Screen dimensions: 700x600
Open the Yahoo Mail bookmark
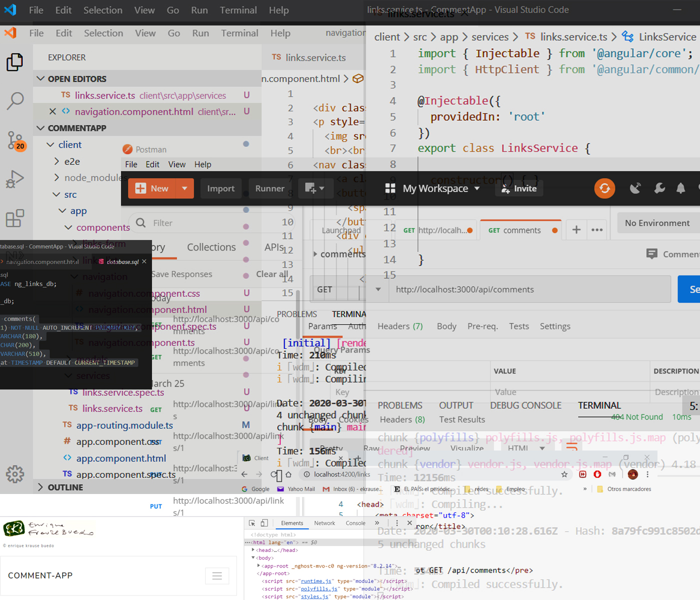[x=296, y=489]
